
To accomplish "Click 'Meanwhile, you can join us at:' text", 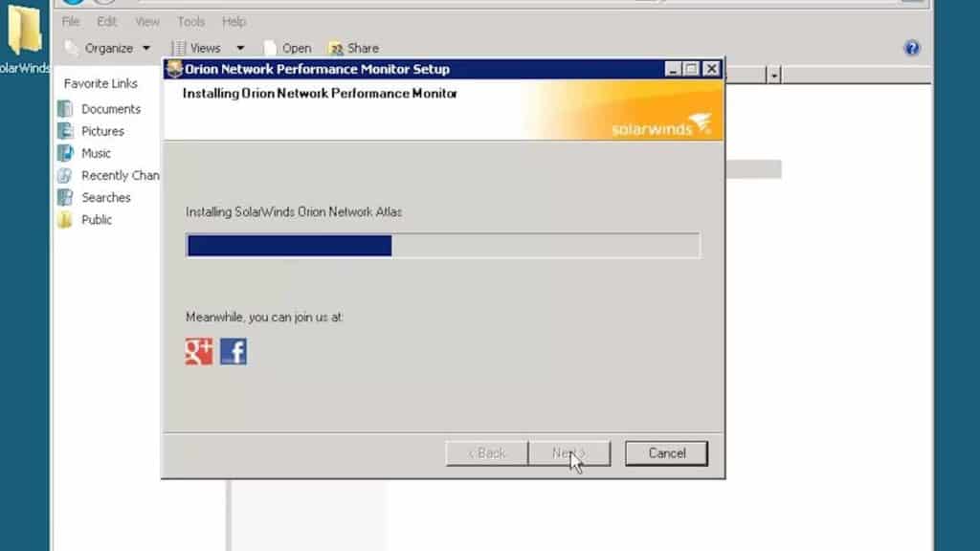I will click(x=264, y=318).
